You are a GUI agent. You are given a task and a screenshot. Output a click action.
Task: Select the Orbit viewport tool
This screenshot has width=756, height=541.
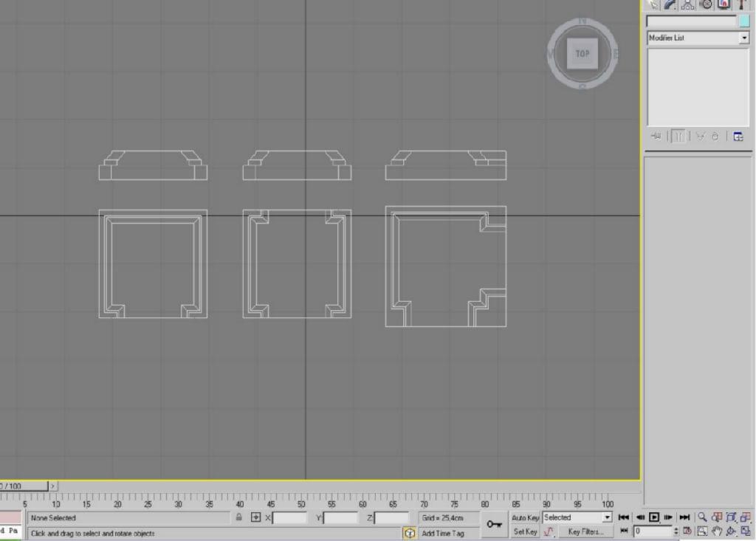(x=731, y=531)
